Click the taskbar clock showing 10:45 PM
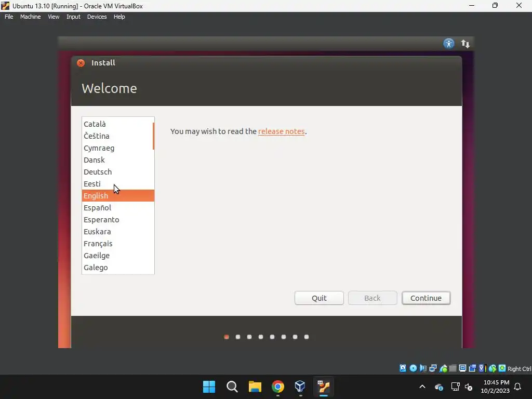This screenshot has height=399, width=532. [495, 387]
